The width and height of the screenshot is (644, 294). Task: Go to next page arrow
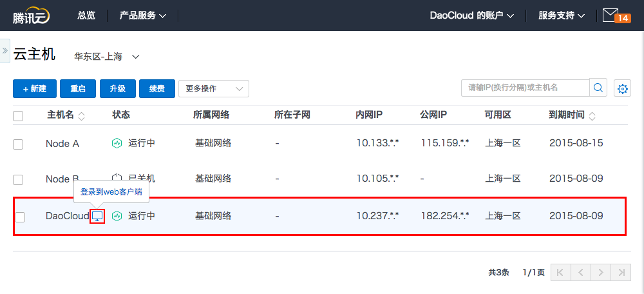pyautogui.click(x=600, y=272)
